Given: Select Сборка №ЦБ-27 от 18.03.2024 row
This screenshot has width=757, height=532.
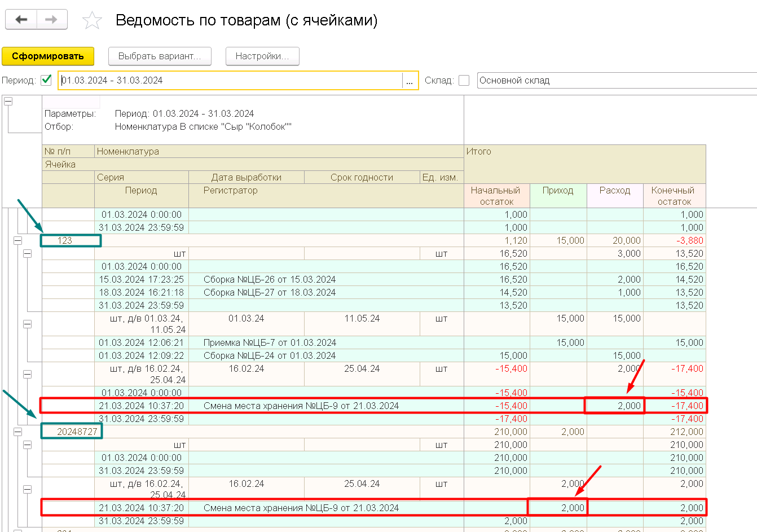Looking at the screenshot, I should click(x=270, y=292).
